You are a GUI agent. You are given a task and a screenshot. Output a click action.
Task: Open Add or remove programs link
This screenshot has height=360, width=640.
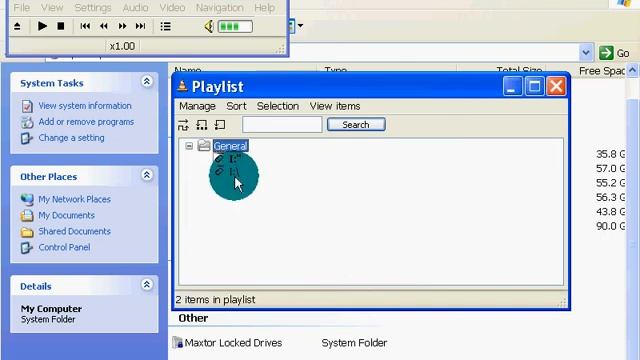pyautogui.click(x=86, y=122)
